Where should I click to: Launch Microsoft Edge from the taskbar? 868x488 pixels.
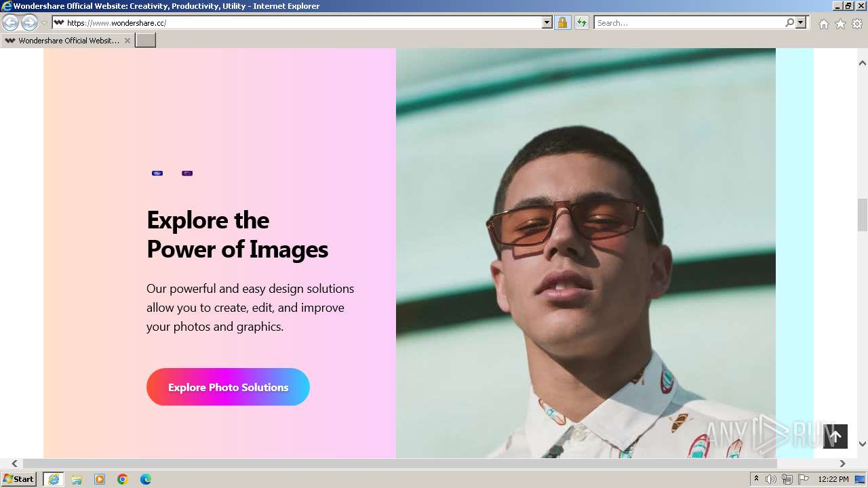146,479
